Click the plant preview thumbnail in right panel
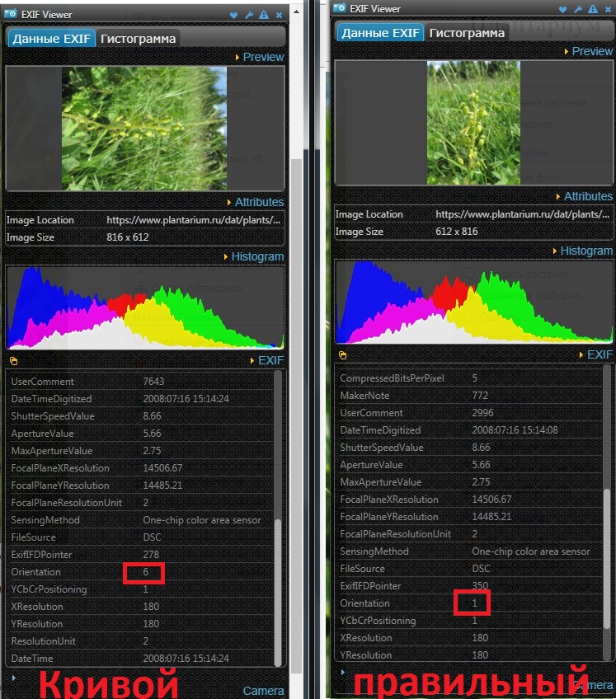 point(473,124)
